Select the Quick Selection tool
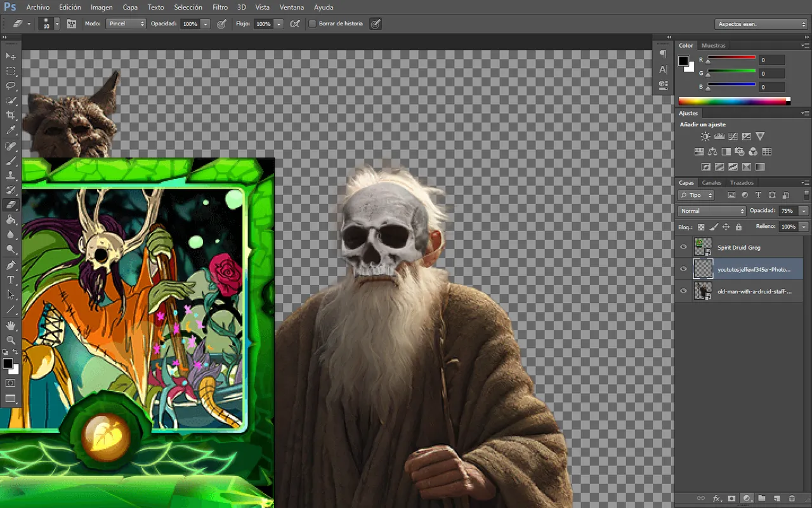812x508 pixels. coord(11,100)
